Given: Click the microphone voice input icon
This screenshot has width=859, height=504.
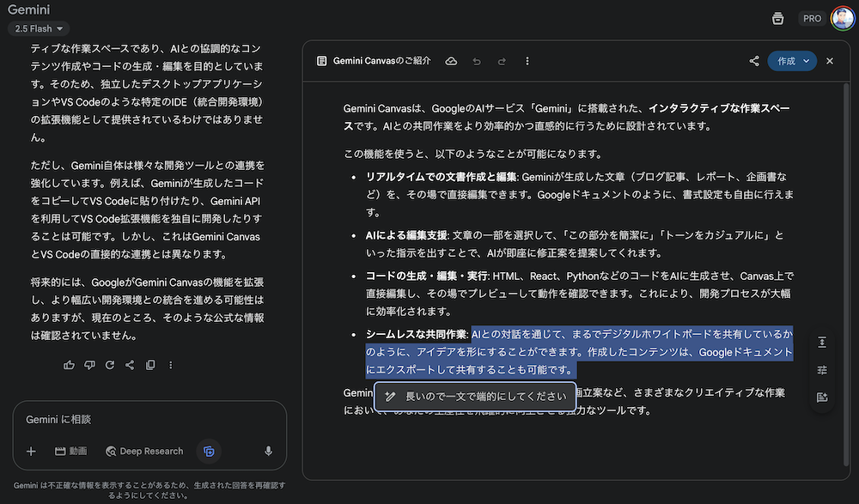Looking at the screenshot, I should pyautogui.click(x=268, y=452).
